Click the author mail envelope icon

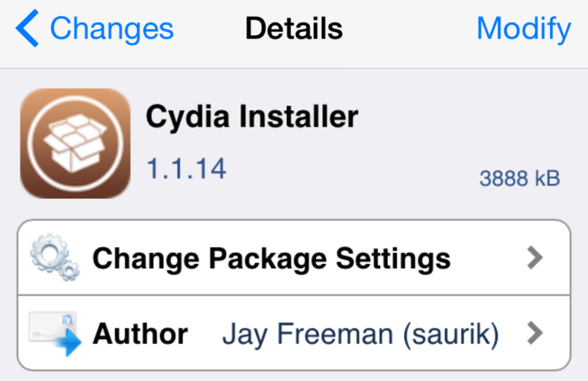[x=55, y=333]
